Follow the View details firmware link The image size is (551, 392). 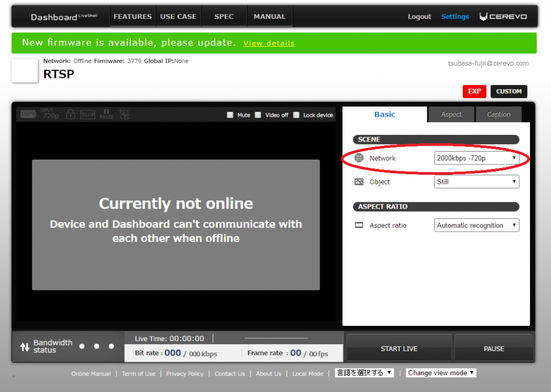pyautogui.click(x=269, y=43)
